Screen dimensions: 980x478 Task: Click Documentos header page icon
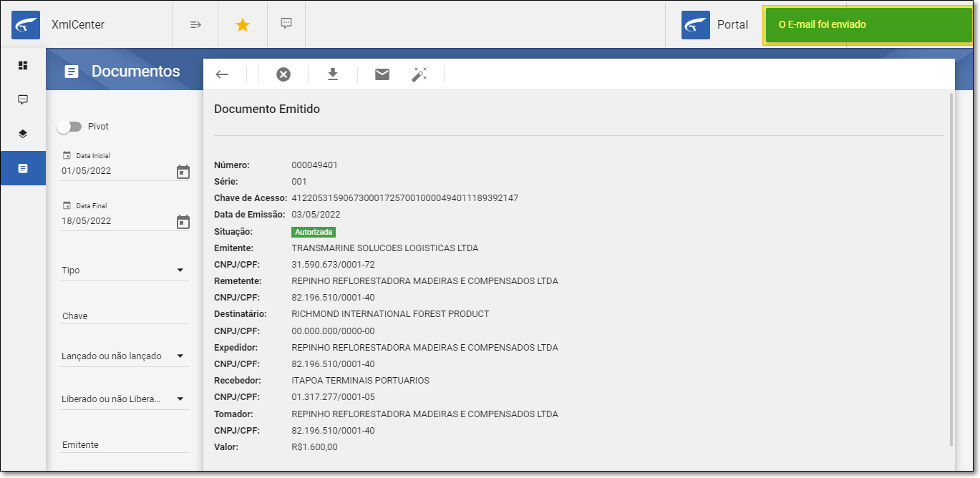(x=72, y=72)
